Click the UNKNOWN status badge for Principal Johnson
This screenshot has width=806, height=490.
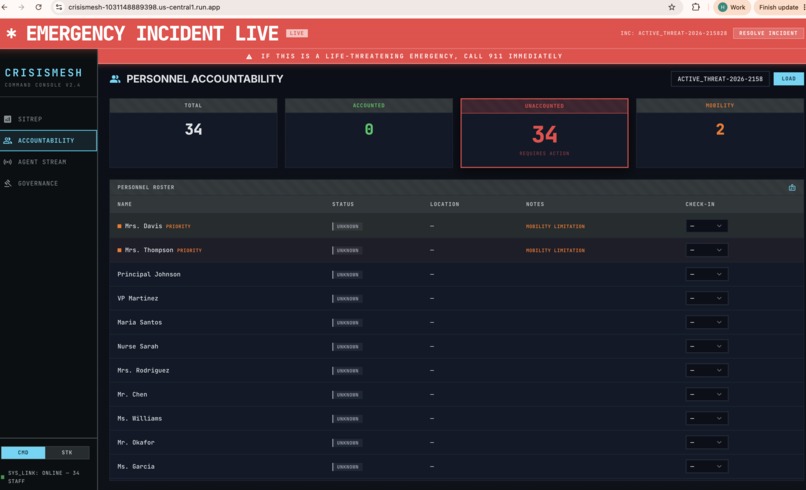(x=347, y=275)
